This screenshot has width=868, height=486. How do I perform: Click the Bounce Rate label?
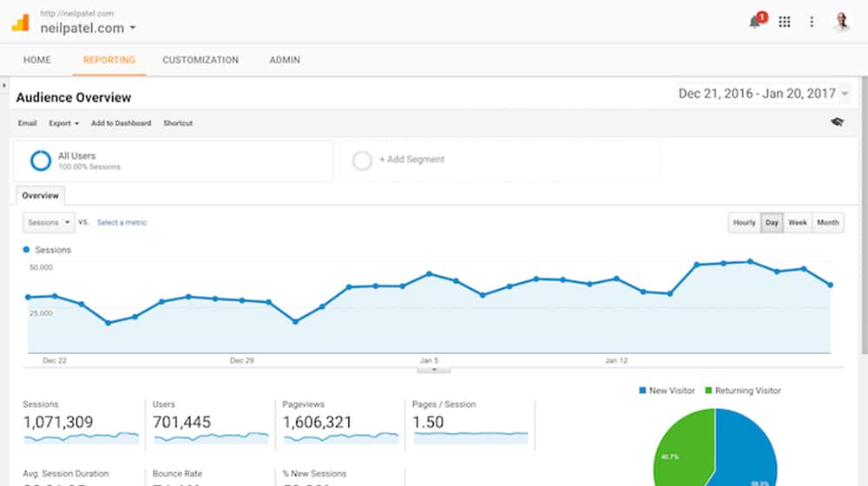tap(177, 474)
